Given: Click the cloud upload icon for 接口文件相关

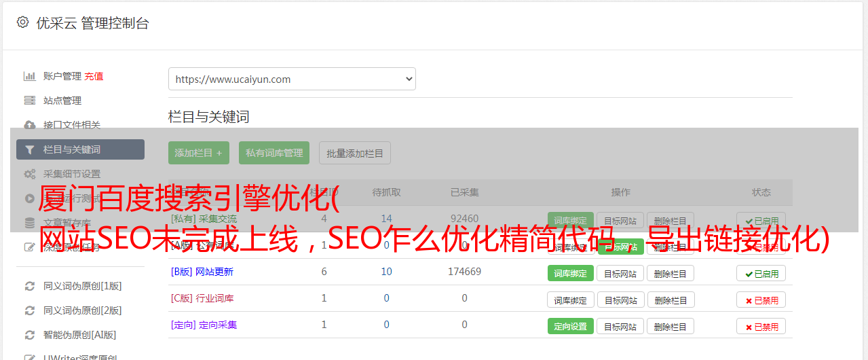Looking at the screenshot, I should pos(30,125).
